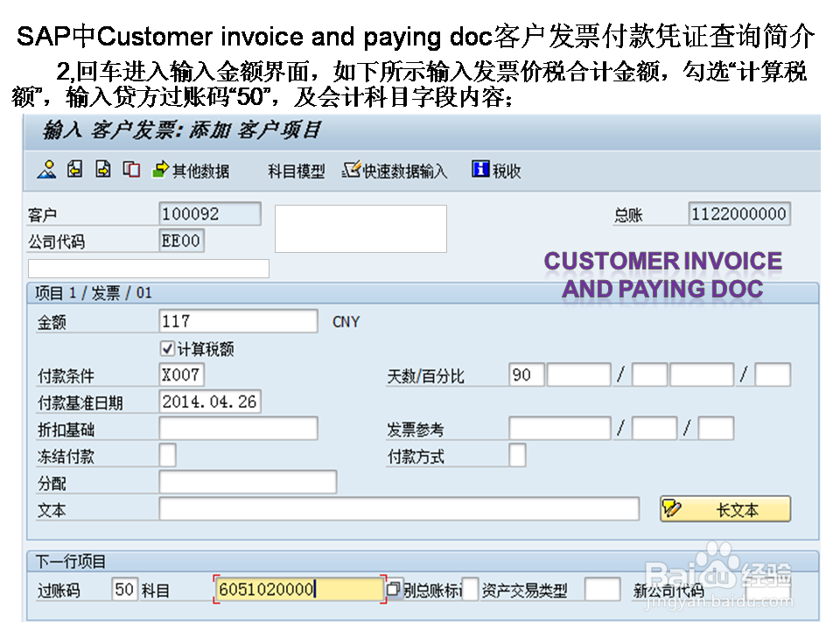The image size is (840, 630).
Task: Click the 客户 customer field 100092
Action: (210, 213)
